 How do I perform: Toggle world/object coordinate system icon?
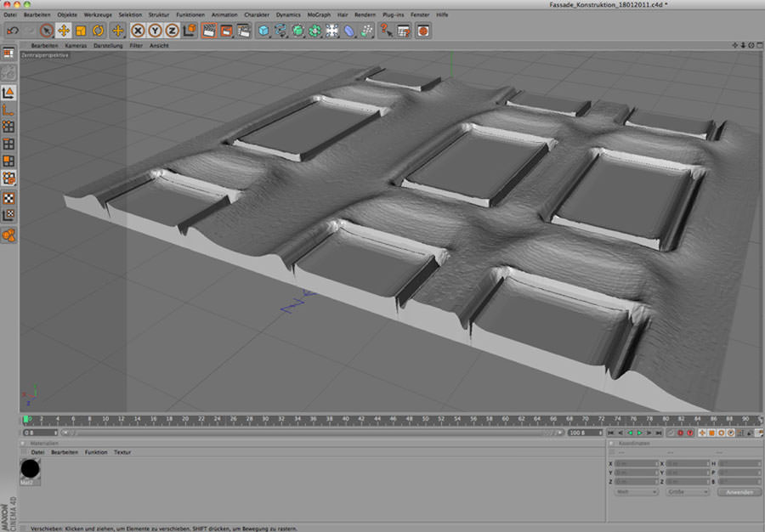[190, 31]
